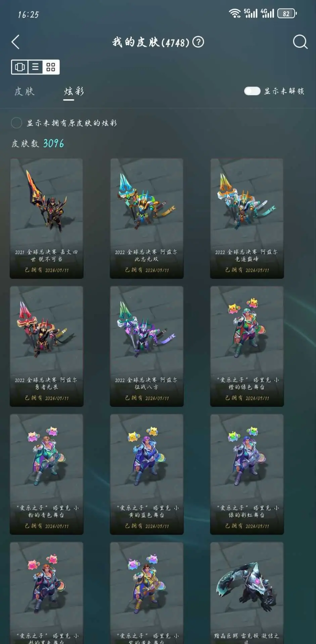
Task: Switch to list view icon
Action: pyautogui.click(x=35, y=67)
